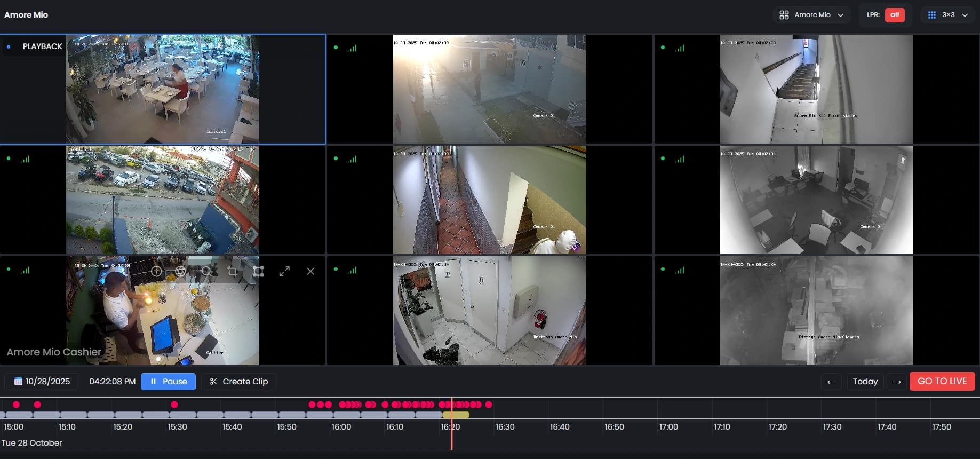Image resolution: width=980 pixels, height=459 pixels.
Task: Activate the region-select frame tool on Cashier tile
Action: (258, 271)
